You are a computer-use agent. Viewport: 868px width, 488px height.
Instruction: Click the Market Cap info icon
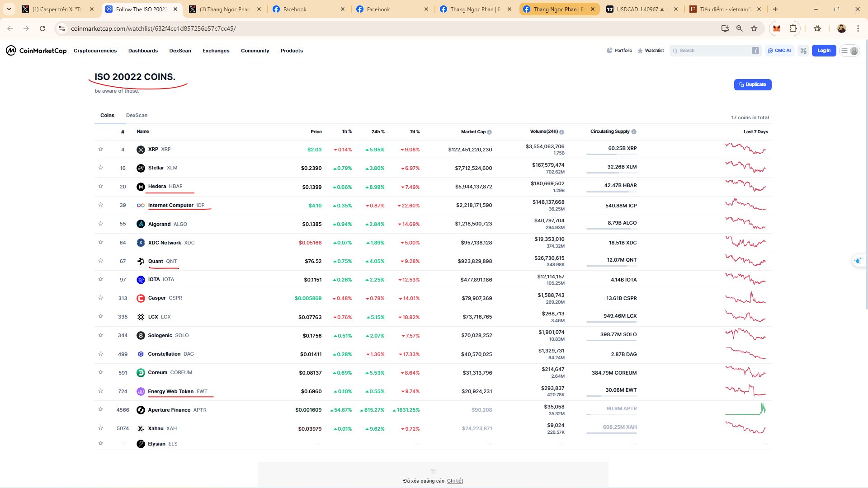click(489, 132)
